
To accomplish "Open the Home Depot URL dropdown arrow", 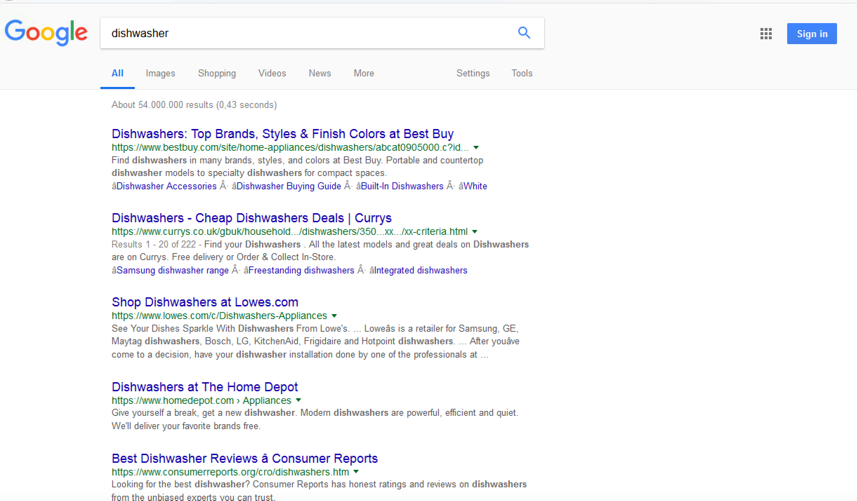I will coord(299,401).
